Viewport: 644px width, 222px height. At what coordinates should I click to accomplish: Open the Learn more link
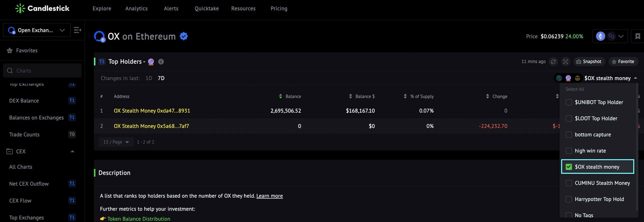coord(269,196)
